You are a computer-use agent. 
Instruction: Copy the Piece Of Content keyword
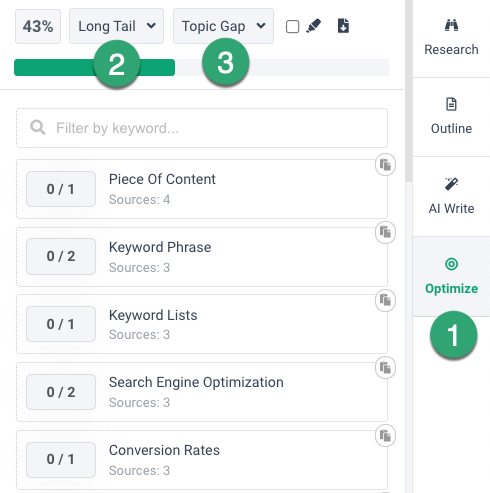[x=385, y=165]
